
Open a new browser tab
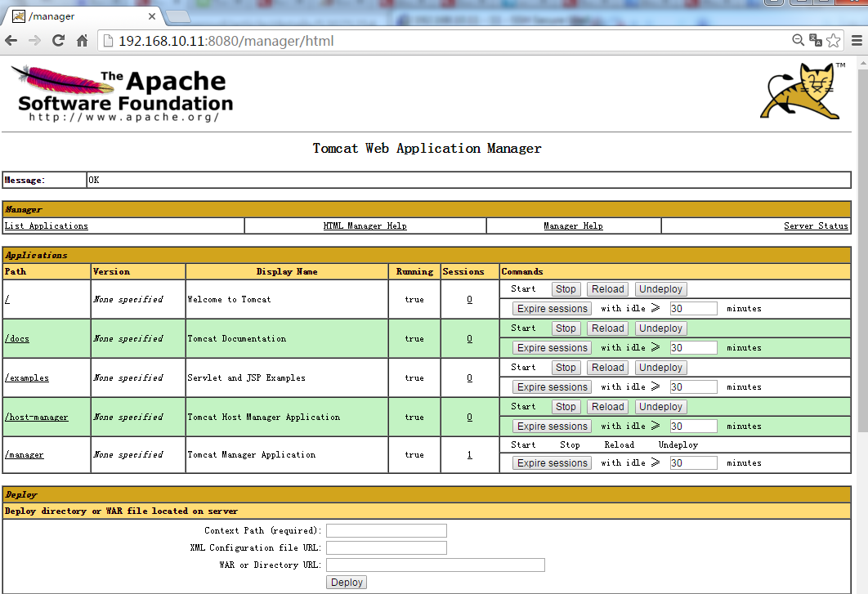tap(178, 16)
